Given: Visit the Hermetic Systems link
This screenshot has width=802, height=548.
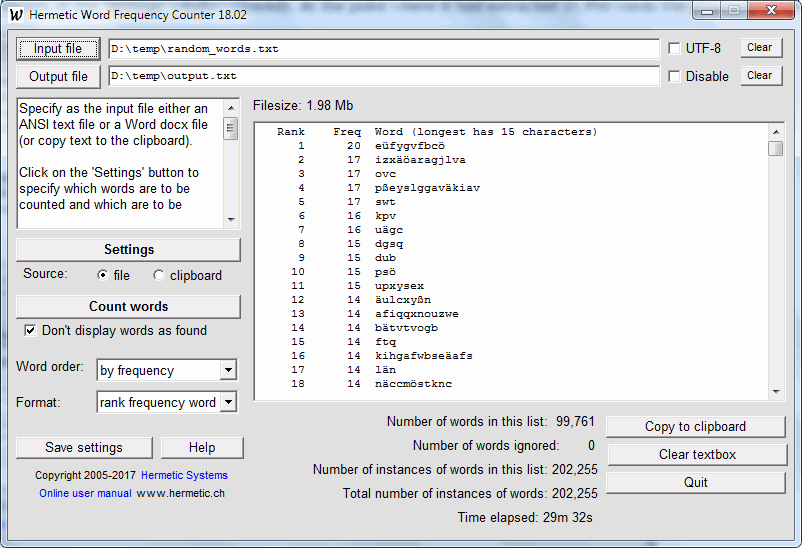Looking at the screenshot, I should click(184, 475).
